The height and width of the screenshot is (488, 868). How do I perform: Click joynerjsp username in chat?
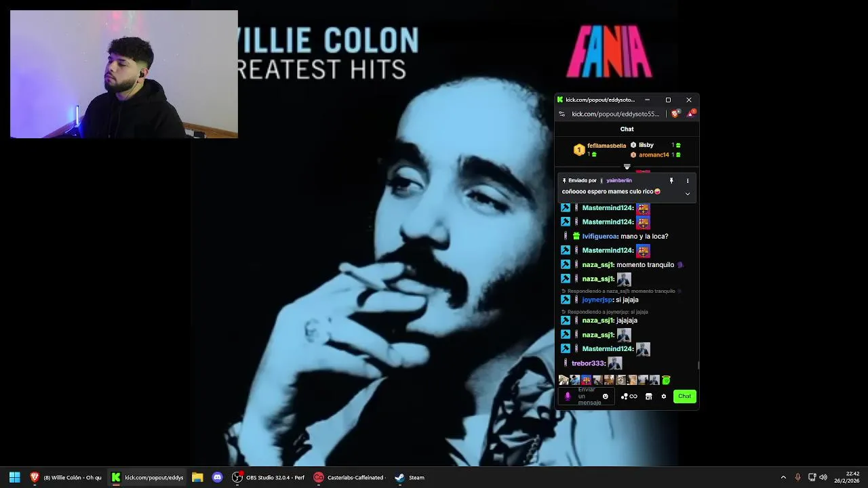tap(597, 300)
